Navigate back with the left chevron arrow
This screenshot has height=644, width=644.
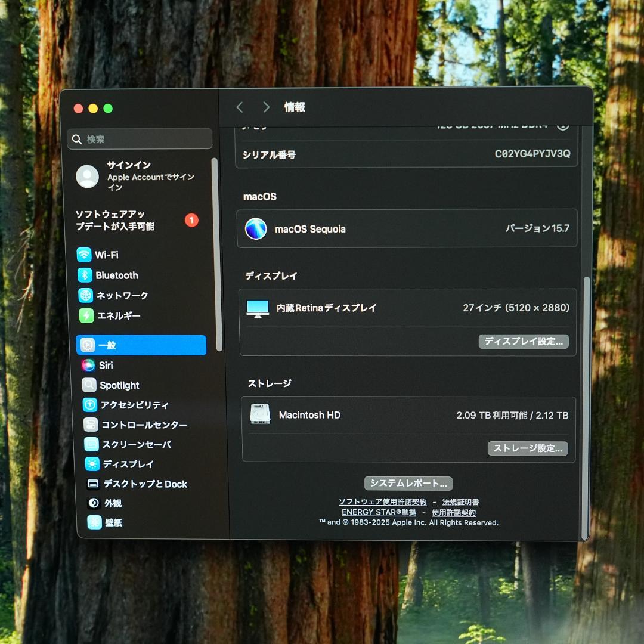pos(240,107)
